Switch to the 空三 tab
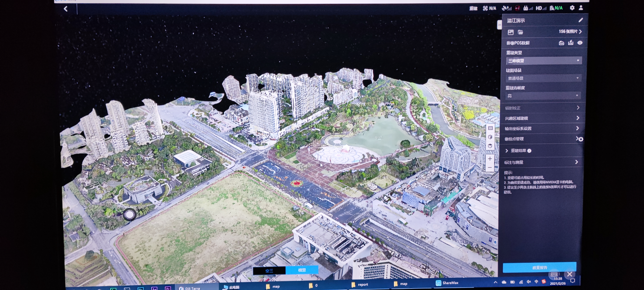 [269, 271]
